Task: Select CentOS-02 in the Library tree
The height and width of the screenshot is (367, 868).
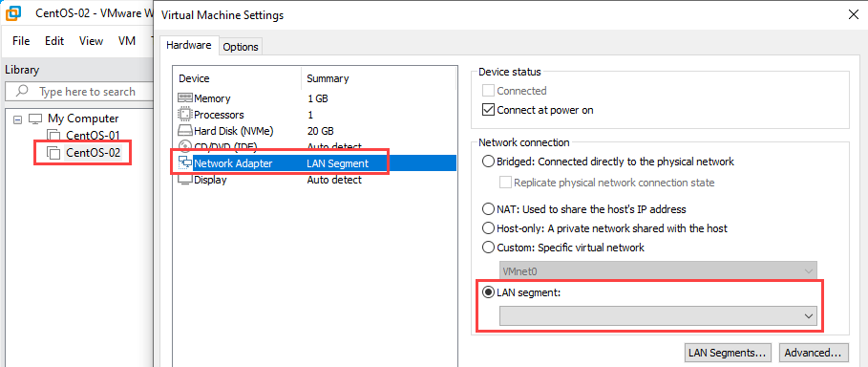Action: 93,153
